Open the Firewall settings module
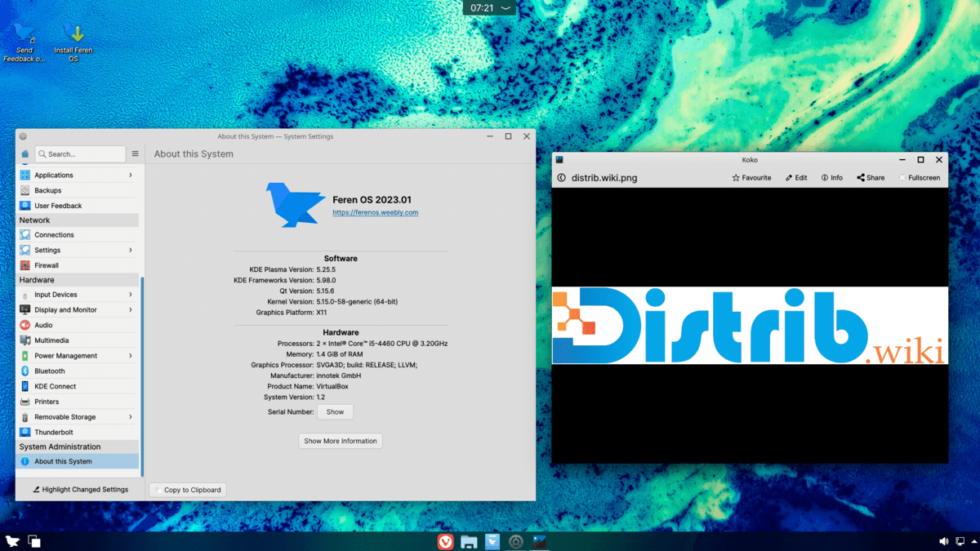This screenshot has height=551, width=980. (78, 265)
